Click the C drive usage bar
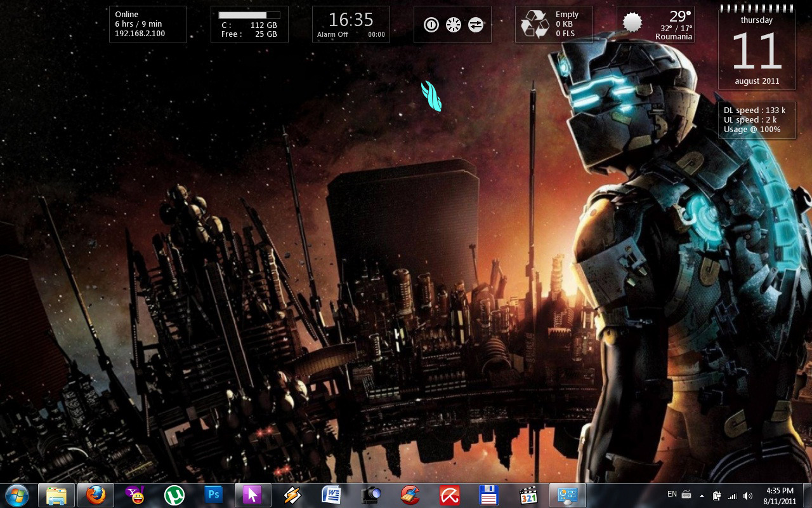812x508 pixels. 249,15
